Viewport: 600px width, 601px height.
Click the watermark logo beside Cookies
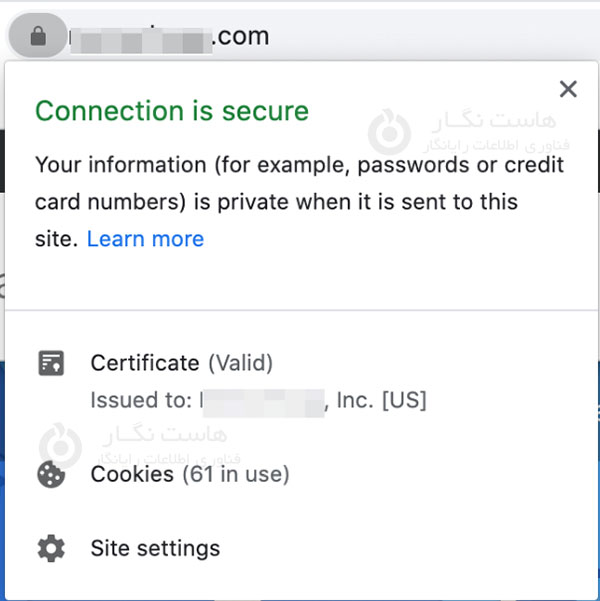coord(62,445)
